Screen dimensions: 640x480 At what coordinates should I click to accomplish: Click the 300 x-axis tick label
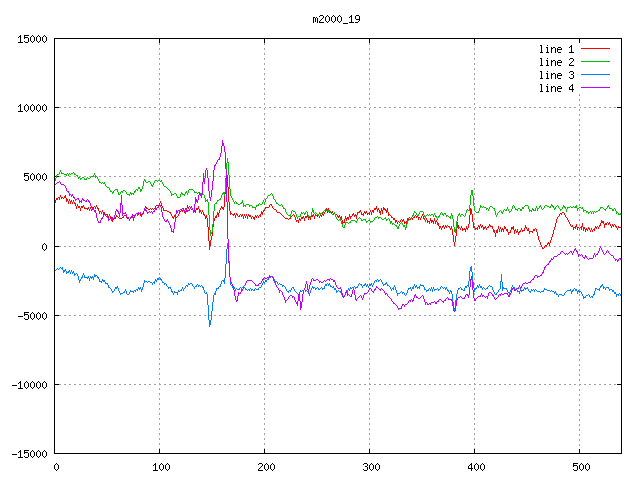(369, 467)
